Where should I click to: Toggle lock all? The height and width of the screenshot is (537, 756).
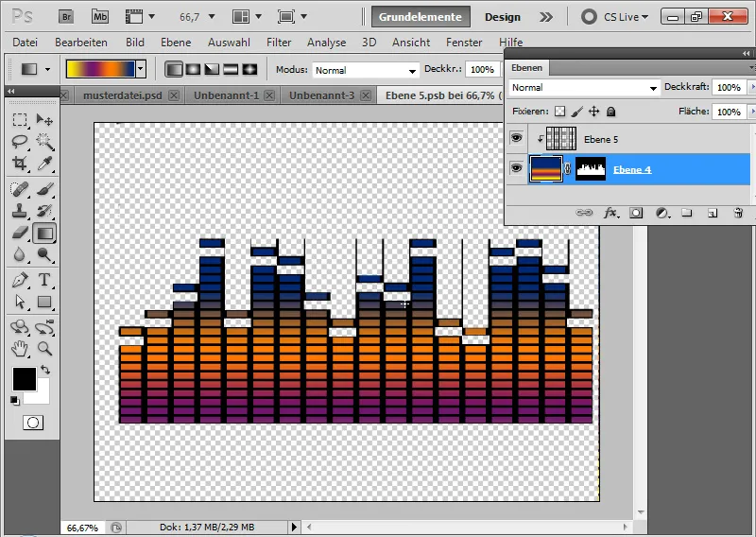[610, 112]
